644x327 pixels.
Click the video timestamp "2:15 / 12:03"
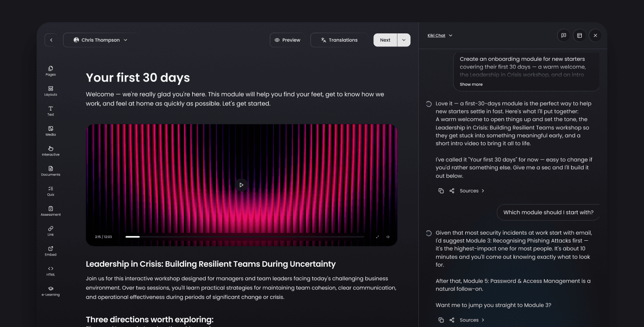pos(104,237)
